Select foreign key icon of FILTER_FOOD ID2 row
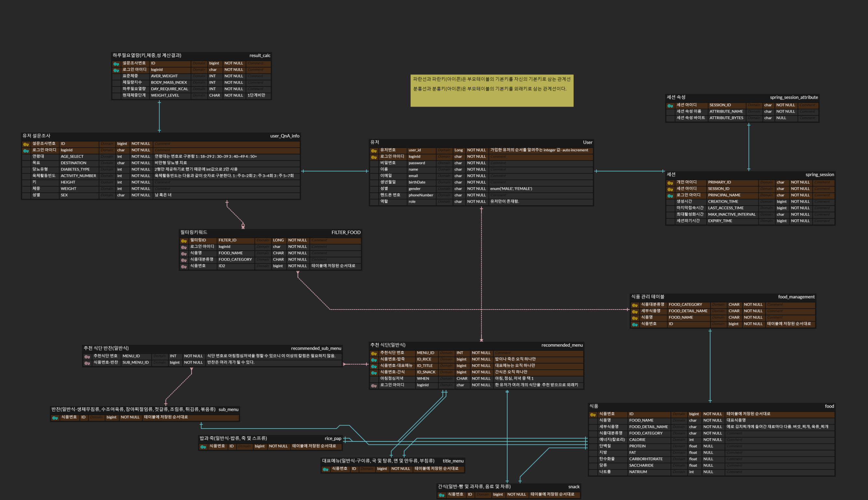Image resolution: width=868 pixels, height=500 pixels. (184, 267)
